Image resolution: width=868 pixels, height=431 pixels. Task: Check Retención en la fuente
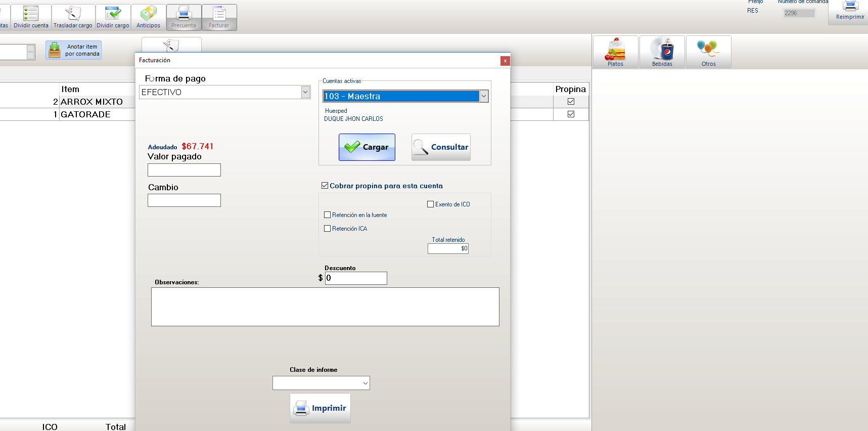tap(328, 215)
